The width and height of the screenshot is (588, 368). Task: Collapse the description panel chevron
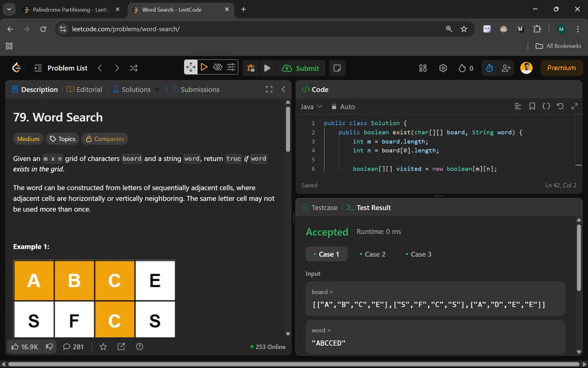click(283, 89)
